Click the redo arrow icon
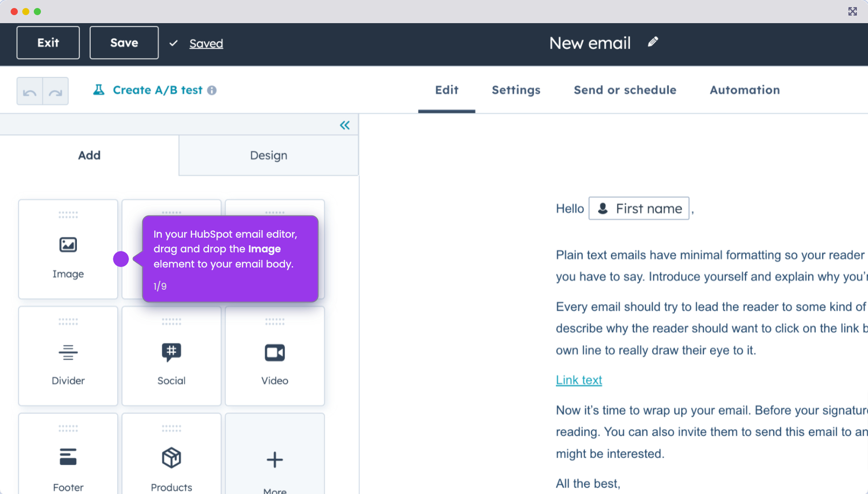 56,91
